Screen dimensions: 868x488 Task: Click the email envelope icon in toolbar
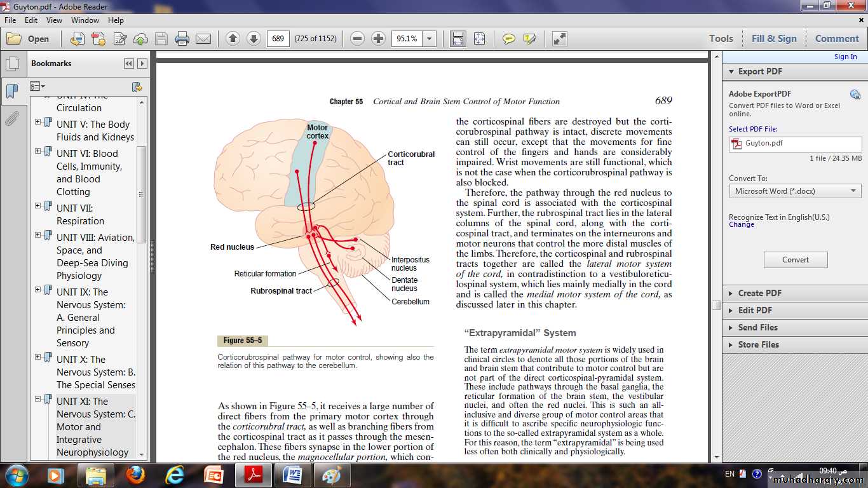click(203, 39)
